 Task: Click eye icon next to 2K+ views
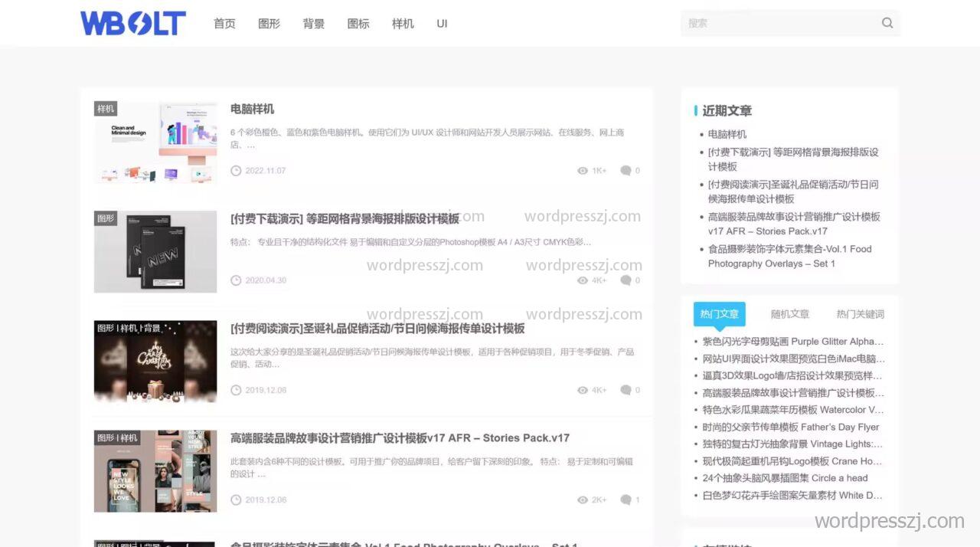point(583,500)
